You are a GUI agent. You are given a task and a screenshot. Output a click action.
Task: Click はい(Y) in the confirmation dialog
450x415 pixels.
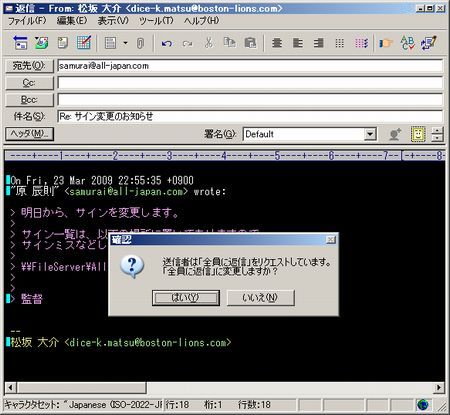point(186,298)
